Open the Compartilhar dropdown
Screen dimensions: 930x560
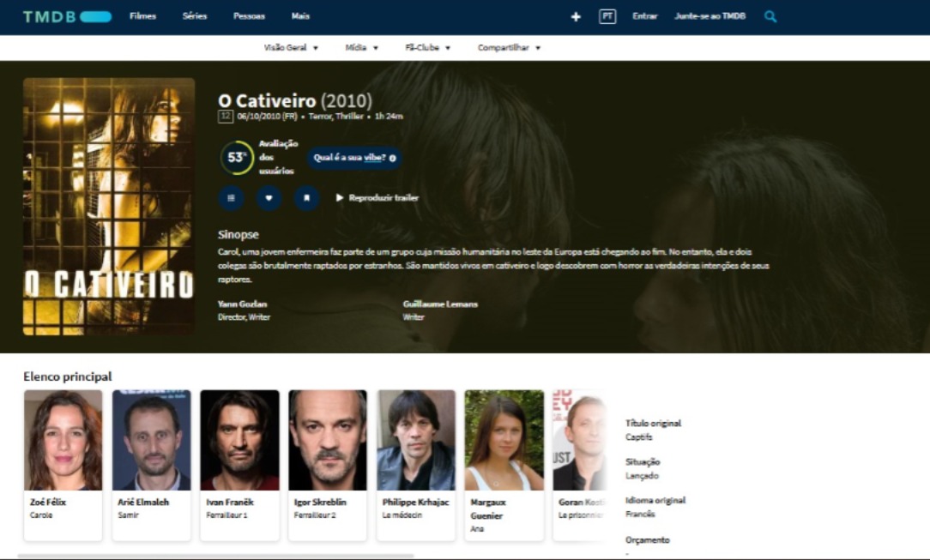509,48
